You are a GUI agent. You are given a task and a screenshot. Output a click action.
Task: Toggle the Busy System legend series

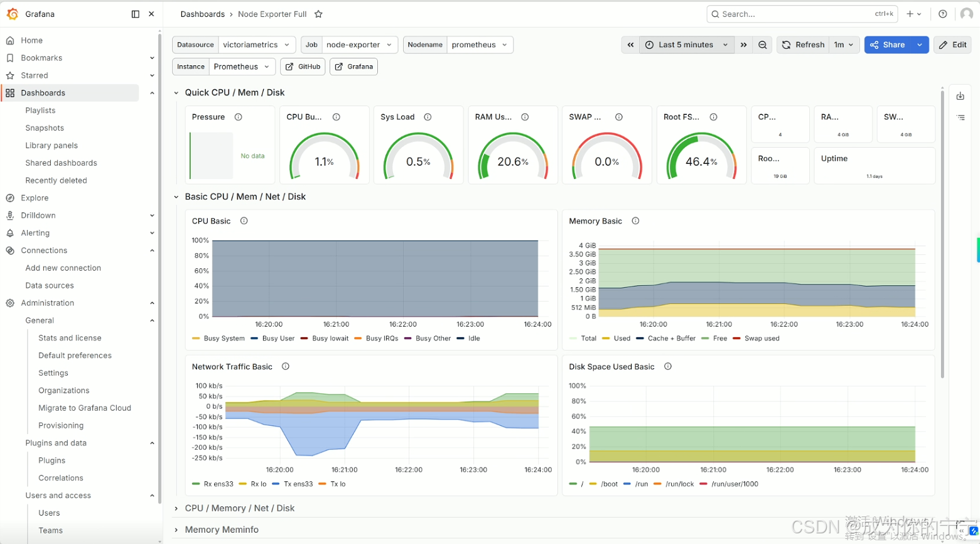(218, 339)
